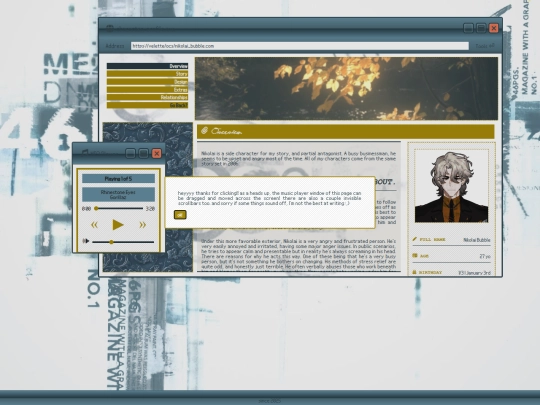Click the icon beside Age
This screenshot has height=405, width=540.
coord(415,256)
